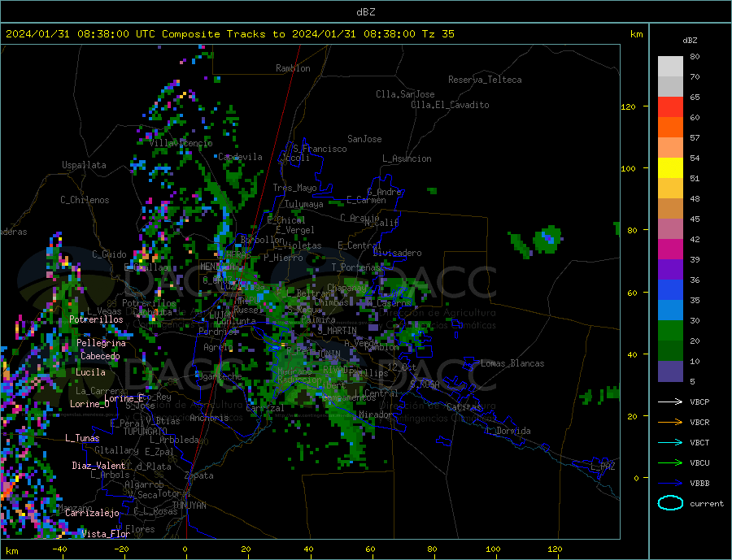This screenshot has width=732, height=560.
Task: Click the Vista_Flor place label
Action: click(106, 534)
